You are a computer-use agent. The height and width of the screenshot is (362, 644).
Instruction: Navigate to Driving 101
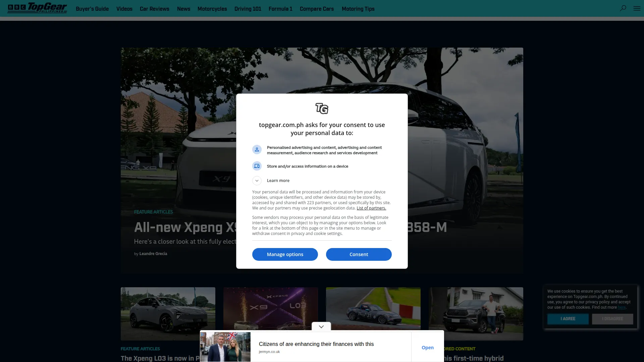(248, 9)
